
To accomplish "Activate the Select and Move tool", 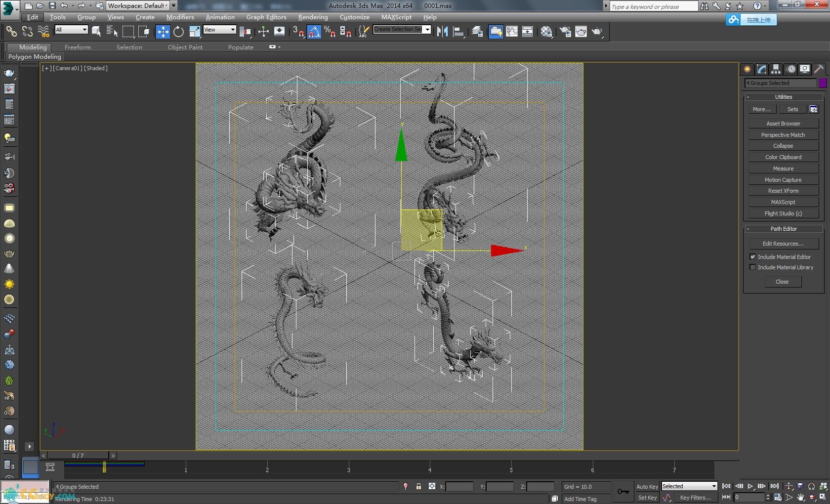I will coord(163,32).
